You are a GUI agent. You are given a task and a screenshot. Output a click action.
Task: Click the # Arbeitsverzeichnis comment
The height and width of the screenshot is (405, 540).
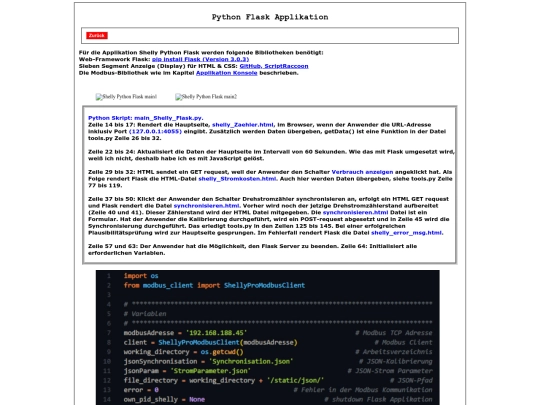coord(394,352)
